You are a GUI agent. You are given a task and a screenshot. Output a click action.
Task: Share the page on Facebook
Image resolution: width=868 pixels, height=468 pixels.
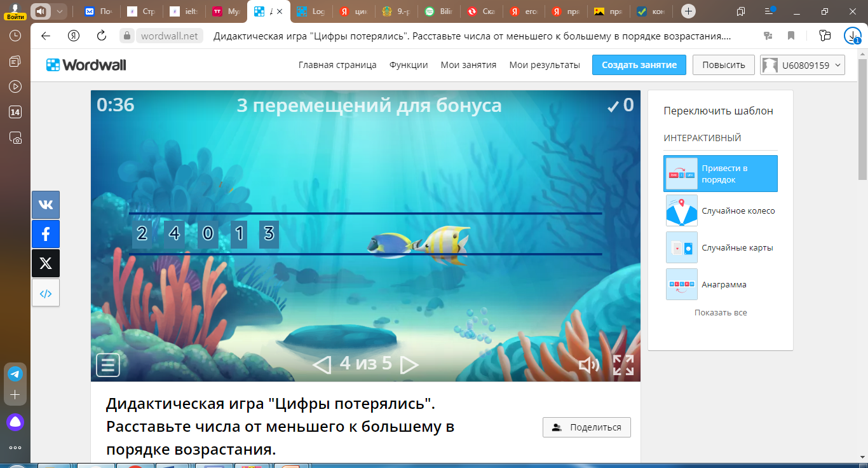point(46,234)
